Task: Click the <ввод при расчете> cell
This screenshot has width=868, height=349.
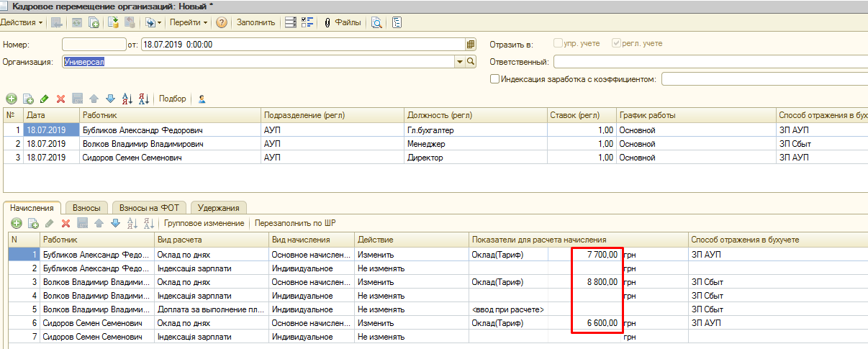Action: [509, 309]
